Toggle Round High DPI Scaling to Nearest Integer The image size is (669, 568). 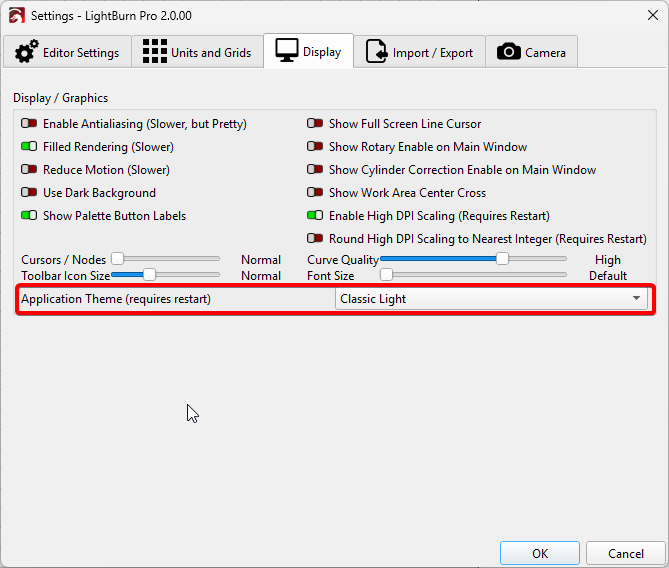315,238
